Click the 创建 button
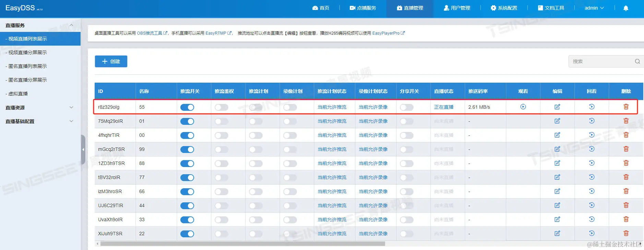This screenshot has width=644, height=250. (111, 61)
